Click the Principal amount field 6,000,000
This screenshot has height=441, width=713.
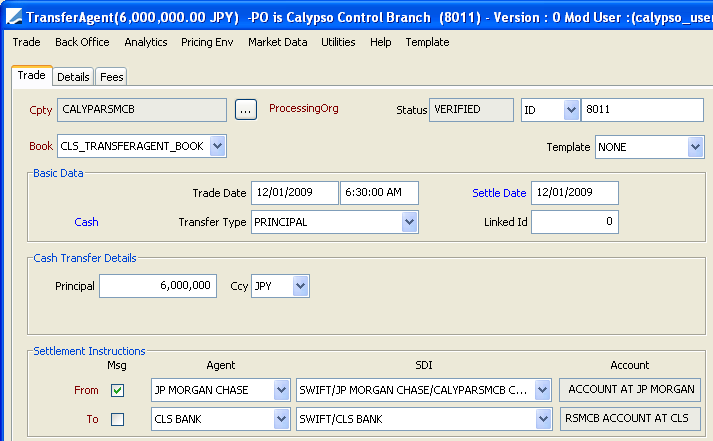(158, 286)
